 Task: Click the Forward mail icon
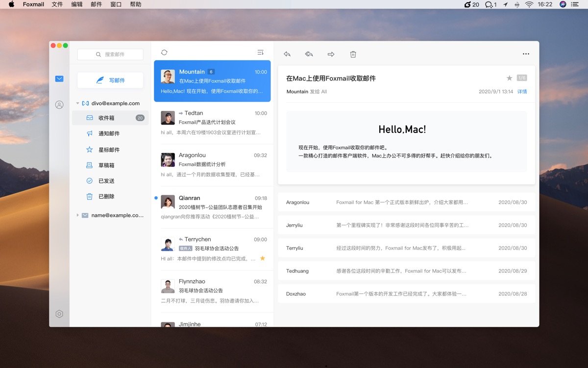click(331, 54)
